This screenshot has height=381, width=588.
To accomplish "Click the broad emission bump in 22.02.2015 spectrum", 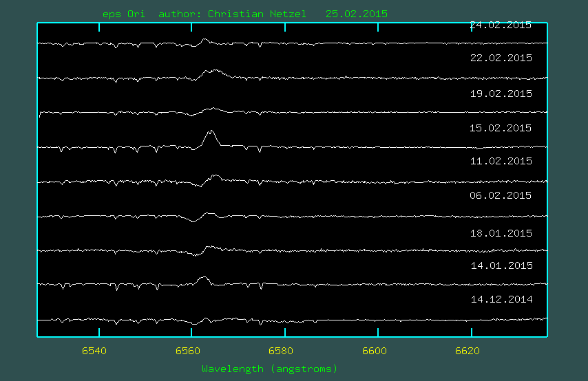I will (214, 72).
